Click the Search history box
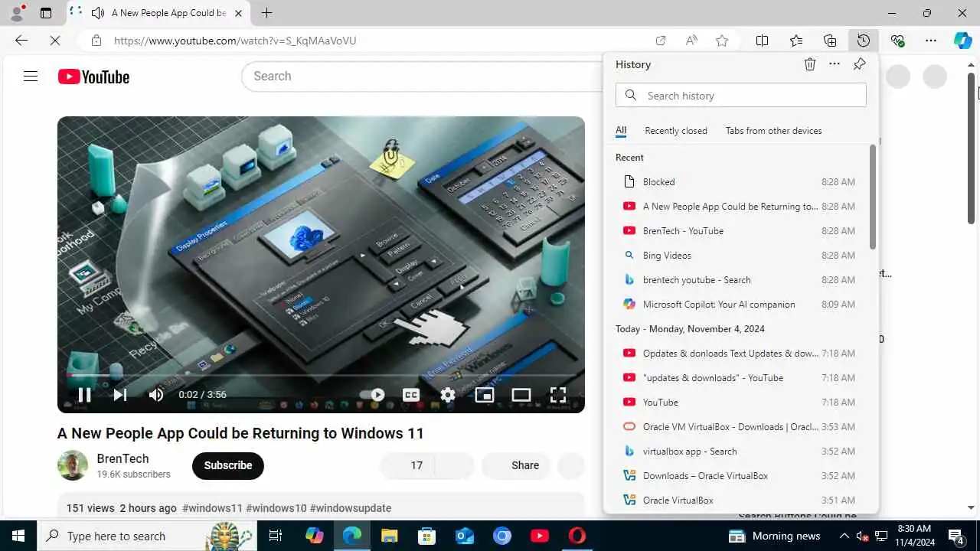Viewport: 980px width, 551px height. (x=741, y=96)
